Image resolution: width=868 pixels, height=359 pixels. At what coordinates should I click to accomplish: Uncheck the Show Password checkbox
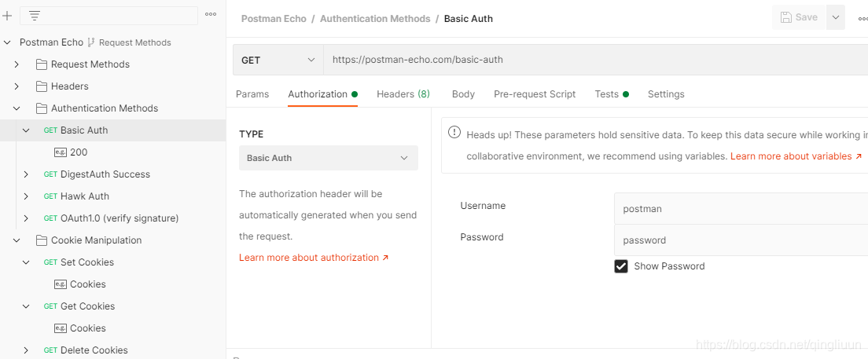[621, 266]
